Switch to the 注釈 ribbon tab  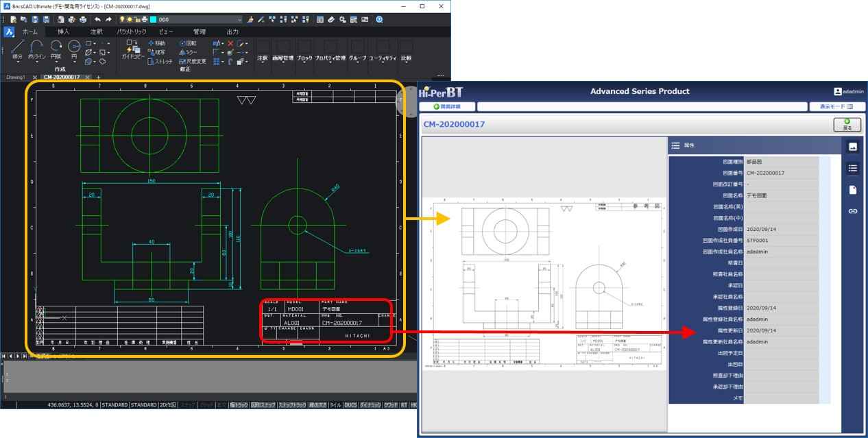tap(96, 32)
